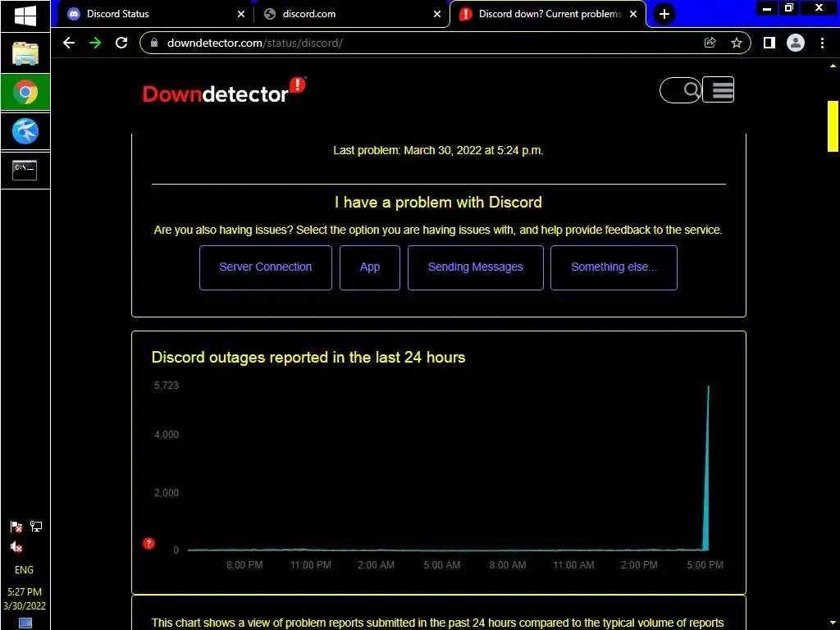Open the Chrome profile avatar

(796, 43)
